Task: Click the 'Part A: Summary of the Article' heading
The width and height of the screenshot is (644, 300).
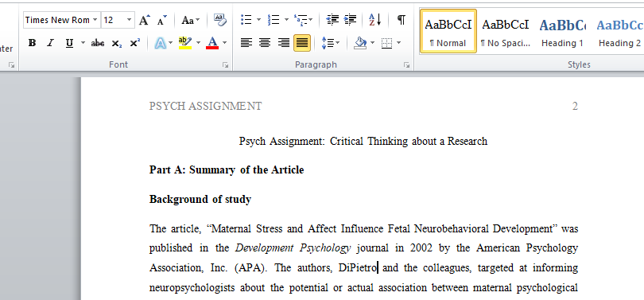Action: pyautogui.click(x=227, y=170)
